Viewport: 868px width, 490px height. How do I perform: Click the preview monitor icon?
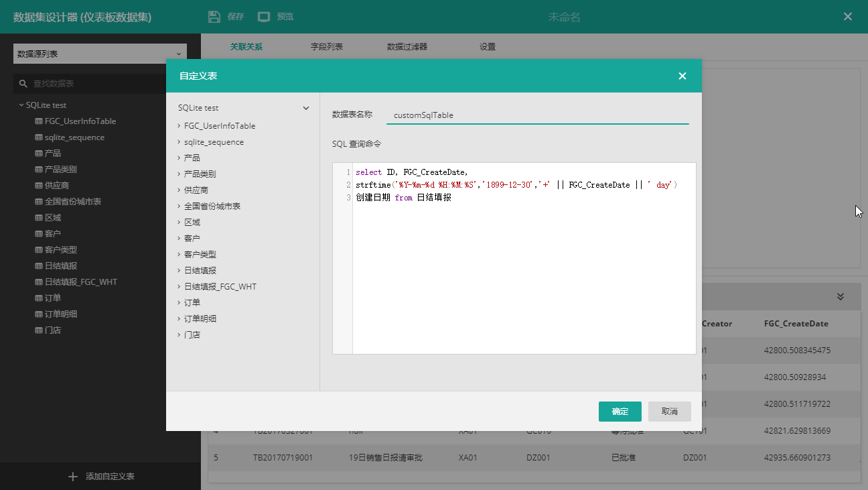click(264, 17)
